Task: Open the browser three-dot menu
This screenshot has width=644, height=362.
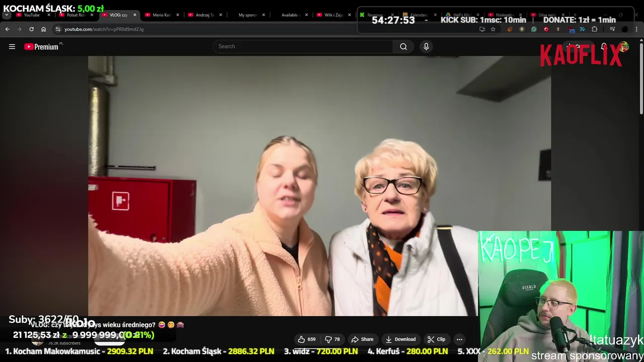Action: [x=636, y=29]
